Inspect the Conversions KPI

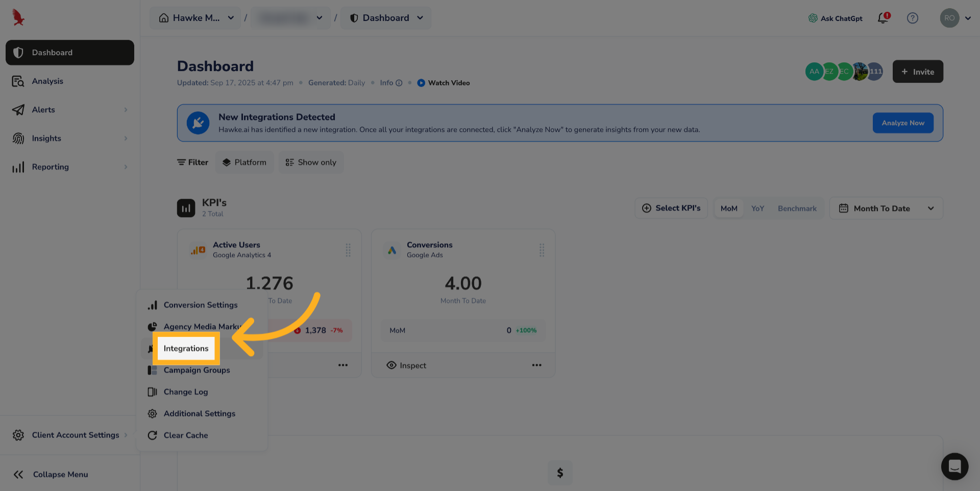(x=406, y=365)
